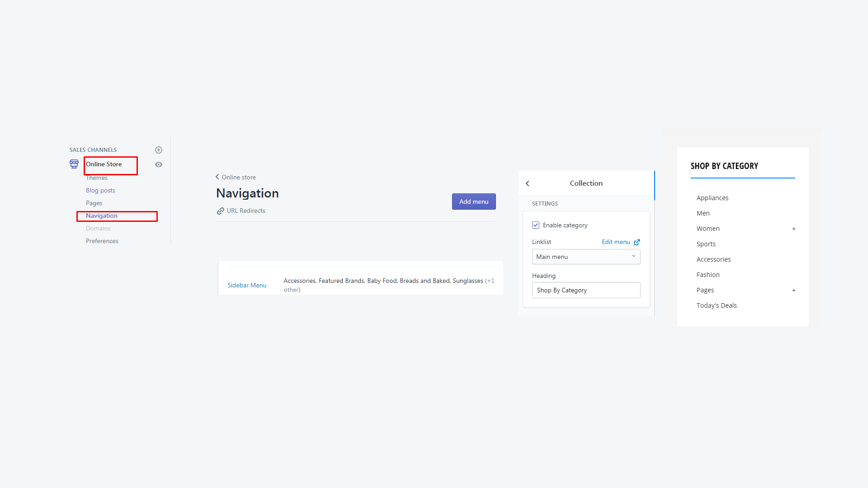
Task: Open the Main menu linklist dropdown
Action: click(x=586, y=257)
